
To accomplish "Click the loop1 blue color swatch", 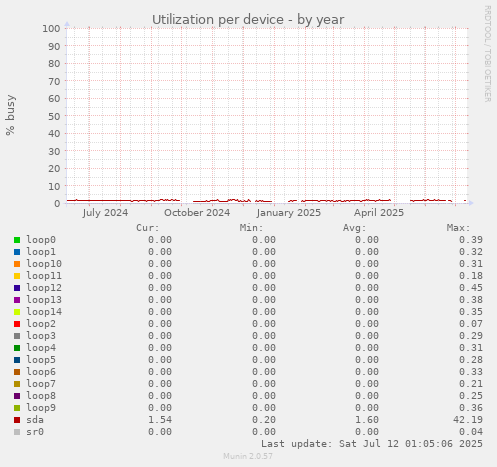I will [17, 252].
